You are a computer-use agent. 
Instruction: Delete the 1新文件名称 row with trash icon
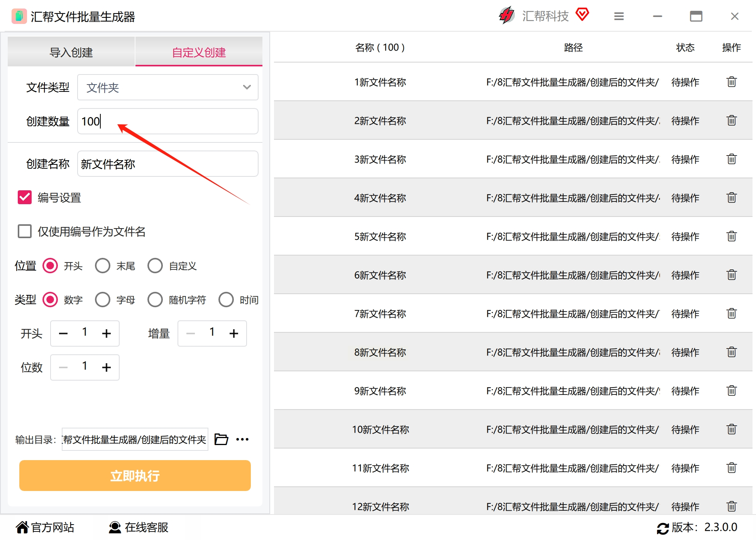click(x=731, y=82)
